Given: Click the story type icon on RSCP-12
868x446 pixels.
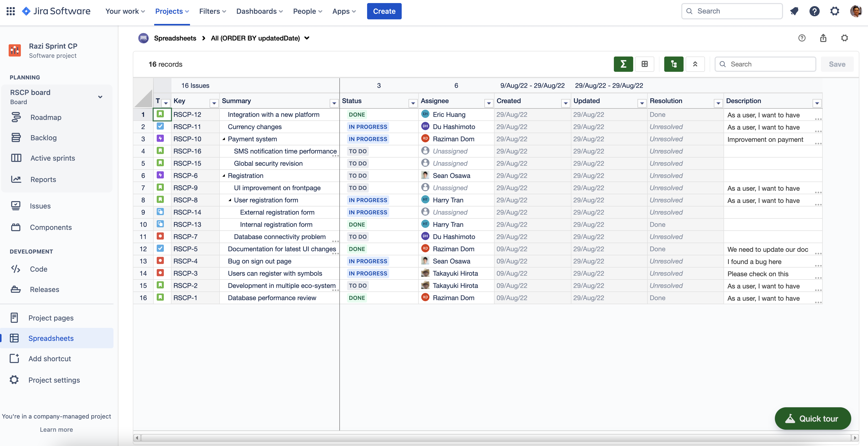Looking at the screenshot, I should (160, 114).
